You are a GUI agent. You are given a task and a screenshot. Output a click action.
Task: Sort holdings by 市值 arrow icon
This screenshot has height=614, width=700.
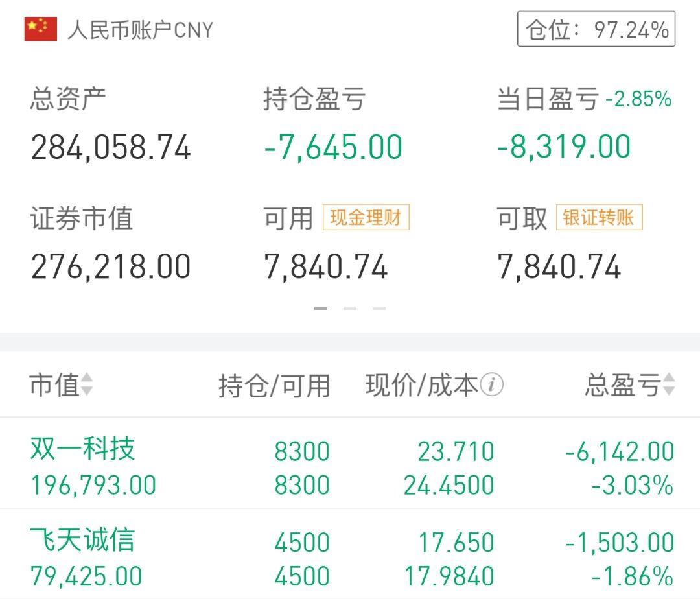(x=87, y=384)
